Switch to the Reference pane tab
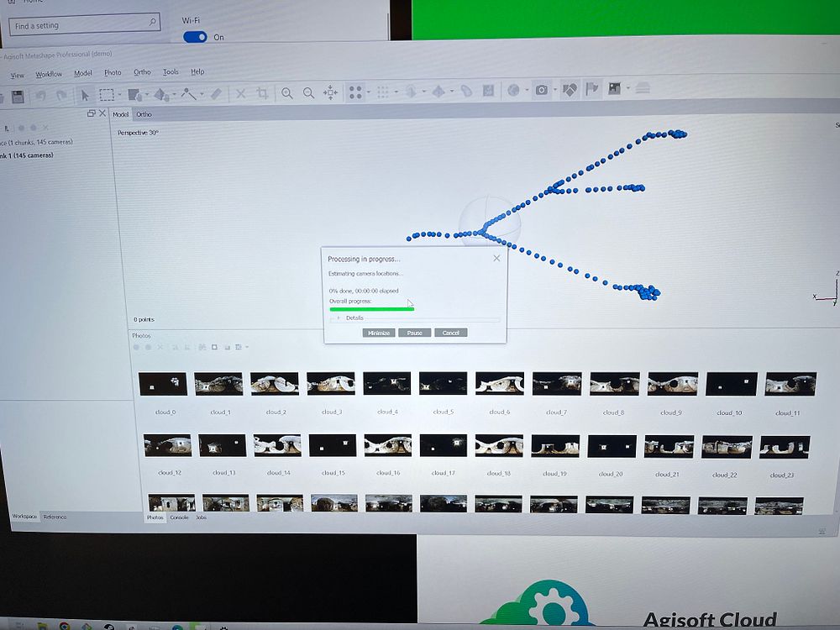Screen dimensions: 840x630 55,517
